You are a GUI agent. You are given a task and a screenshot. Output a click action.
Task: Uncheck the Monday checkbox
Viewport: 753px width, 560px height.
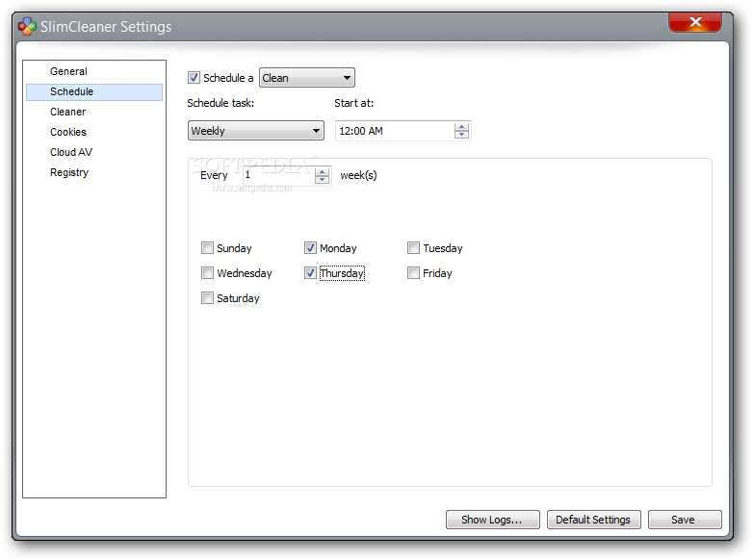(310, 248)
